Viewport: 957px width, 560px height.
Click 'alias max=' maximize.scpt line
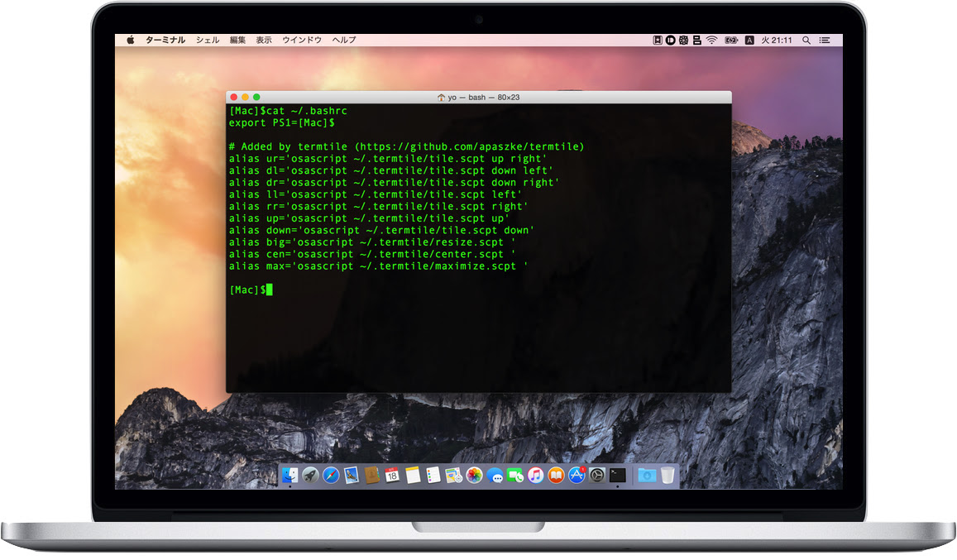(378, 266)
